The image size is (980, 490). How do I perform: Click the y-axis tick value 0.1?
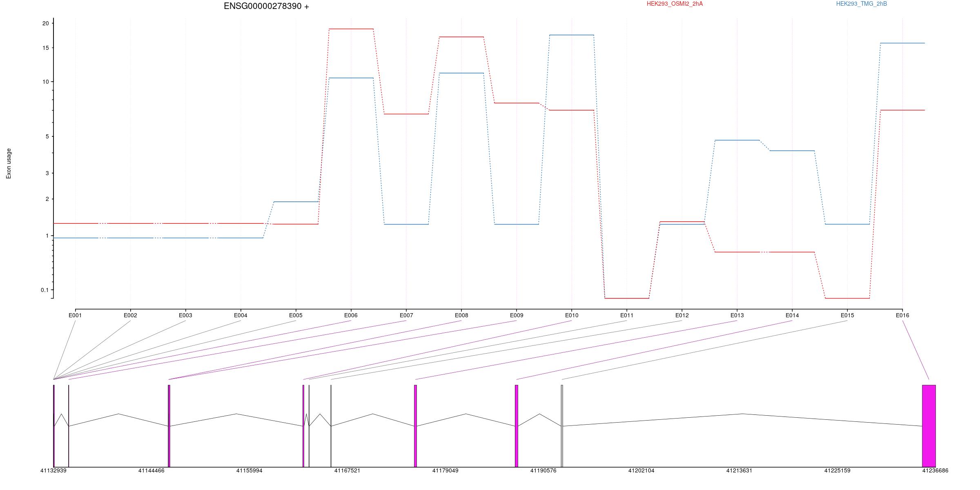(x=45, y=290)
